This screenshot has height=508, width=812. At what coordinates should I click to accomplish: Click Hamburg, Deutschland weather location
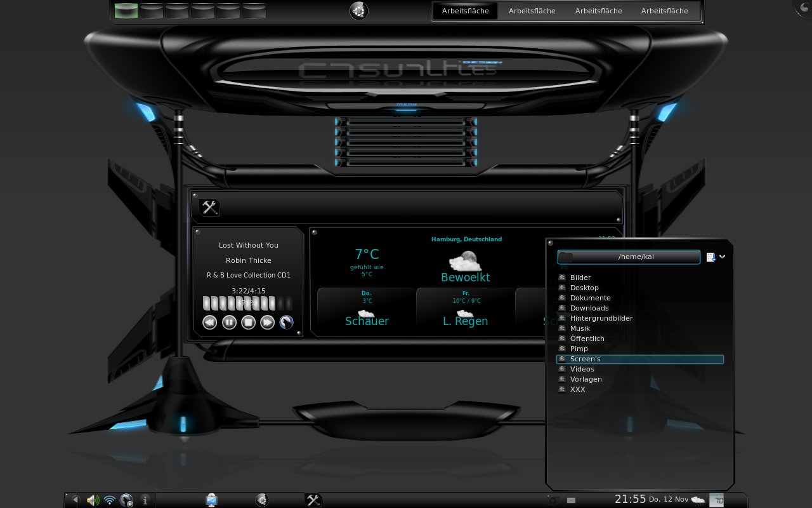tap(466, 239)
